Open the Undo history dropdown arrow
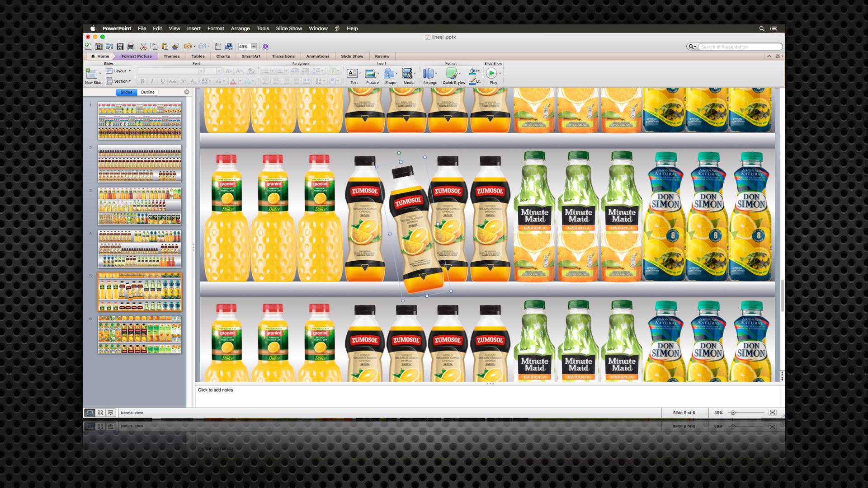The image size is (868, 488). coord(194,47)
